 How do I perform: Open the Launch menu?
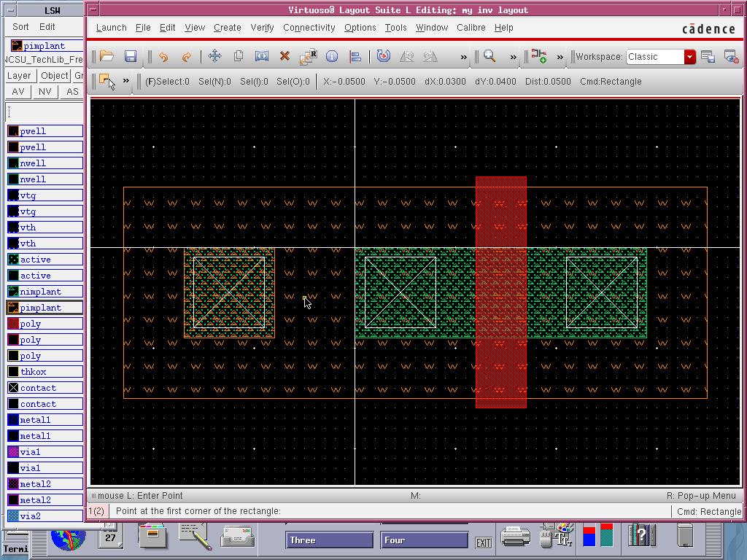pyautogui.click(x=111, y=28)
